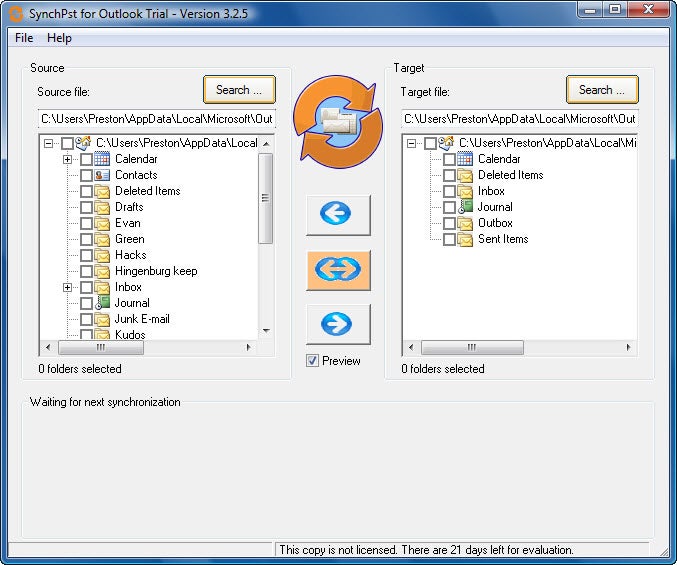This screenshot has width=677, height=565.
Task: Click Source tree scroll up arrow
Action: 266,144
